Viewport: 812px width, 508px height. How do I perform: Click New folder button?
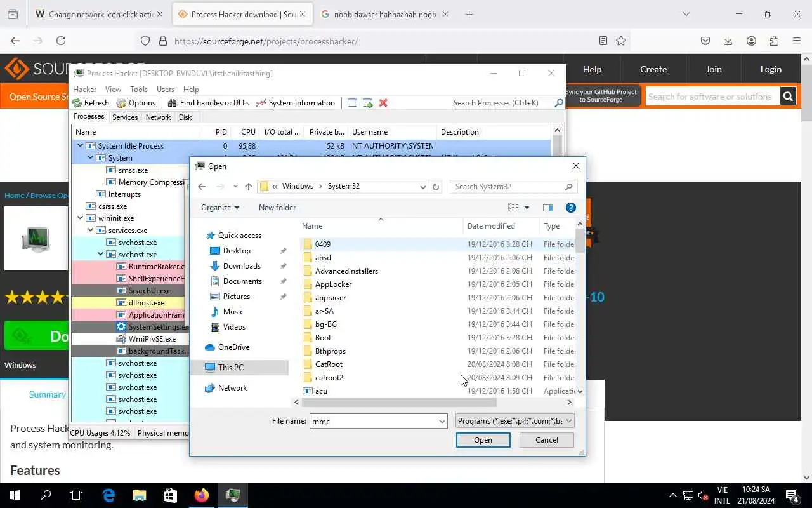click(277, 208)
